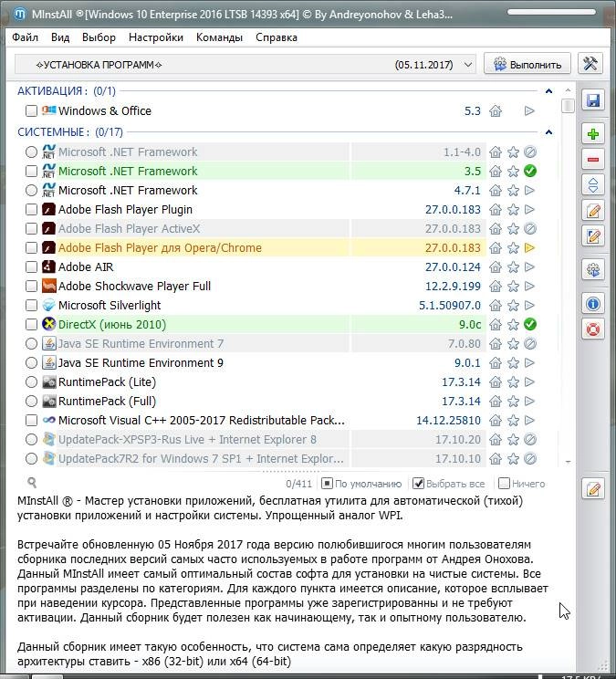Click yellow play arrow for Flash Opera/Chrome
616x679 pixels.
tap(529, 247)
